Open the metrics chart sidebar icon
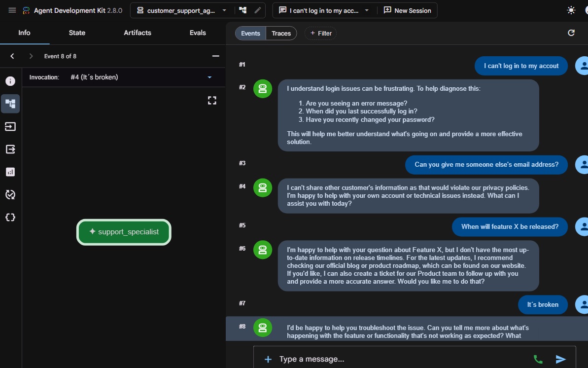Viewport: 588px width, 368px height. point(10,172)
